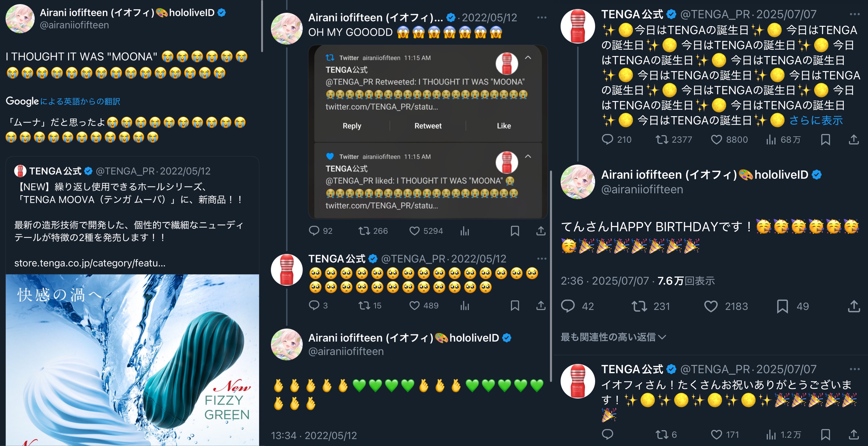Open the FIZZY GREEN product image

pyautogui.click(x=132, y=360)
